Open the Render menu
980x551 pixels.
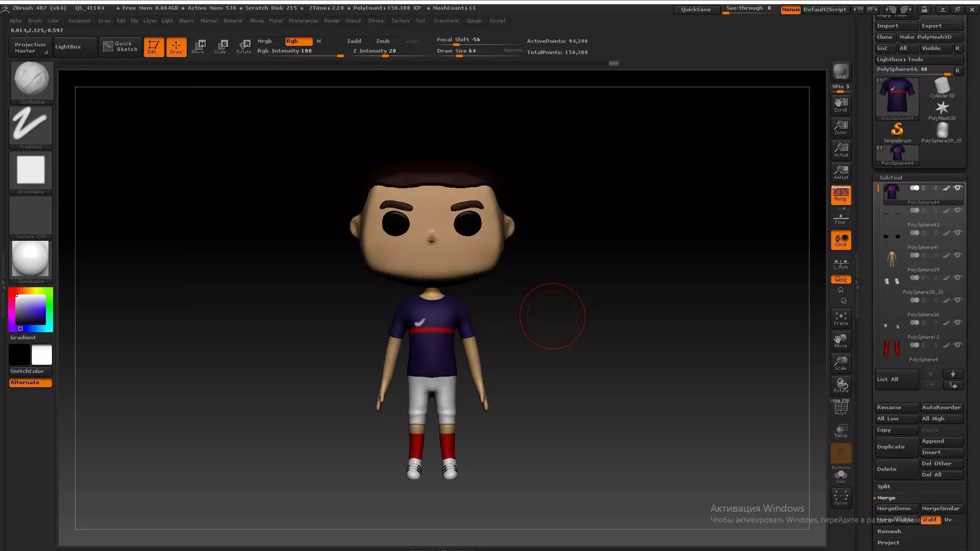tap(332, 21)
